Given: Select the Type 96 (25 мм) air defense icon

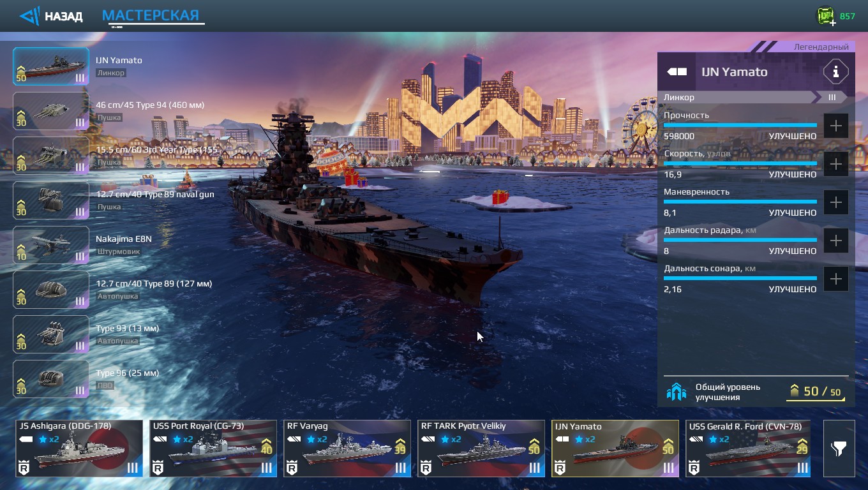Looking at the screenshot, I should coord(51,379).
